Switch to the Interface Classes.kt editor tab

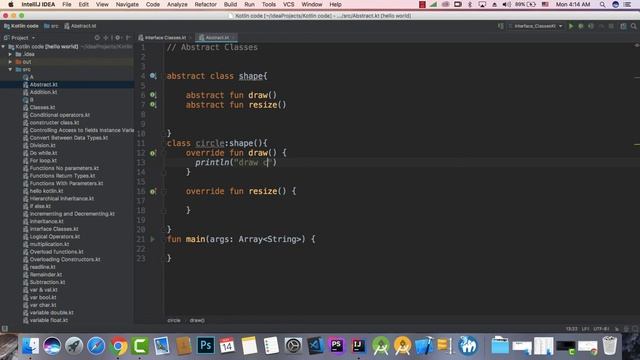click(164, 38)
